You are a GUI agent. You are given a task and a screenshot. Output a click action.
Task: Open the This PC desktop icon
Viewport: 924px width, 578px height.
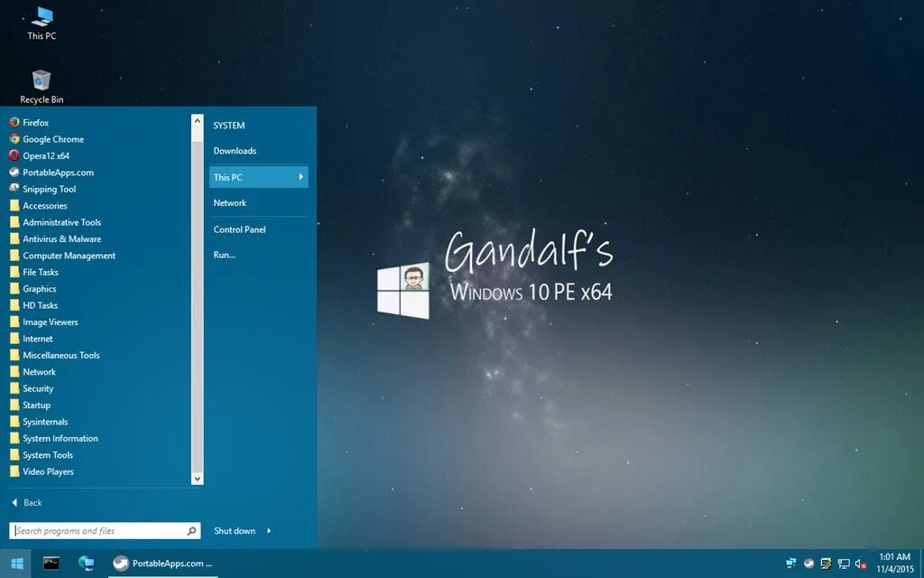pos(42,23)
